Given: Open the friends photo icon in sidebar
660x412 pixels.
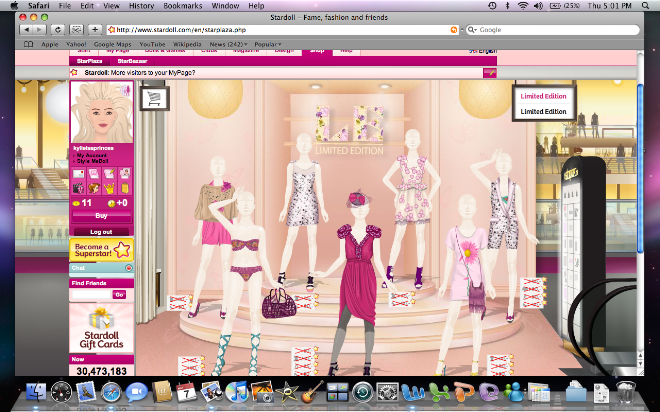Looking at the screenshot, I should (125, 173).
